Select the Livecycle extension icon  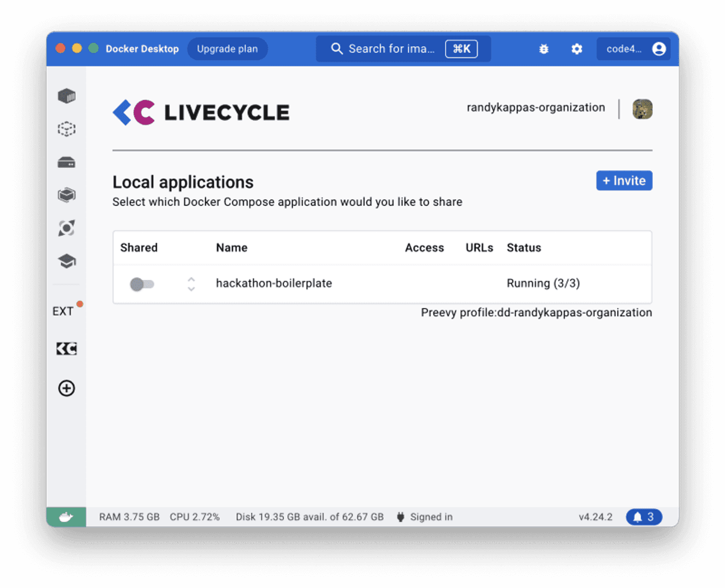(66, 348)
